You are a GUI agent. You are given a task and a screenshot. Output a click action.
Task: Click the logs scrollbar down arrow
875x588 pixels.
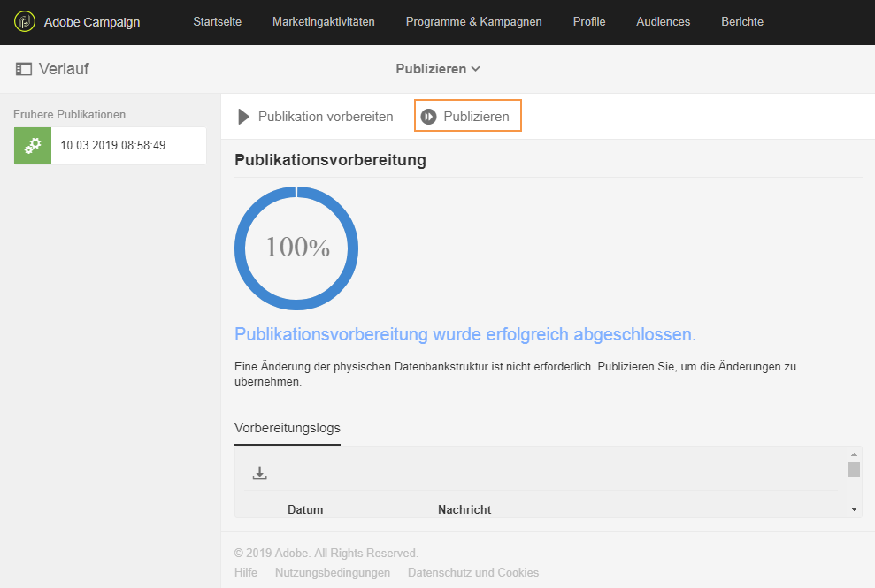tap(854, 508)
